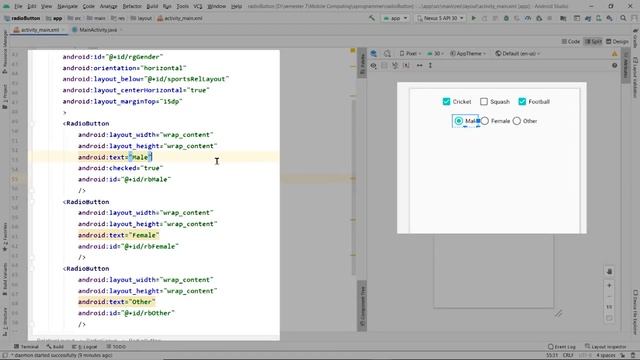Open the Android Studio logo menu icon
The image size is (640, 360).
6,6
